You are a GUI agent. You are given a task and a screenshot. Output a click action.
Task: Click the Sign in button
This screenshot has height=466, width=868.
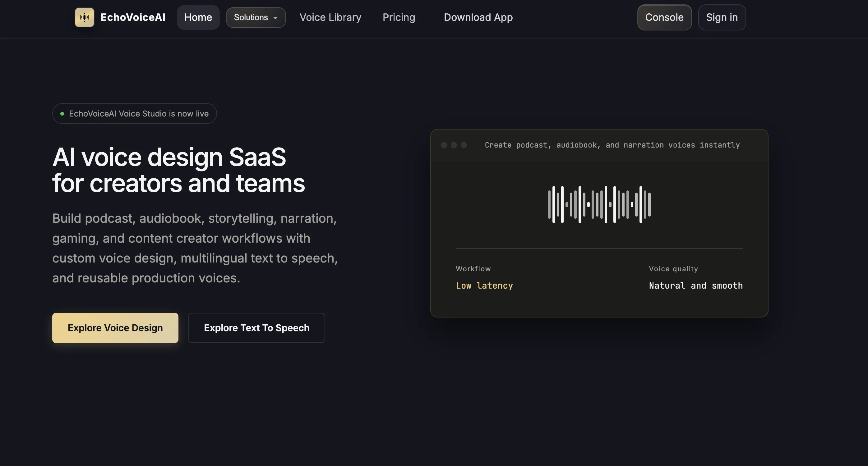[722, 17]
